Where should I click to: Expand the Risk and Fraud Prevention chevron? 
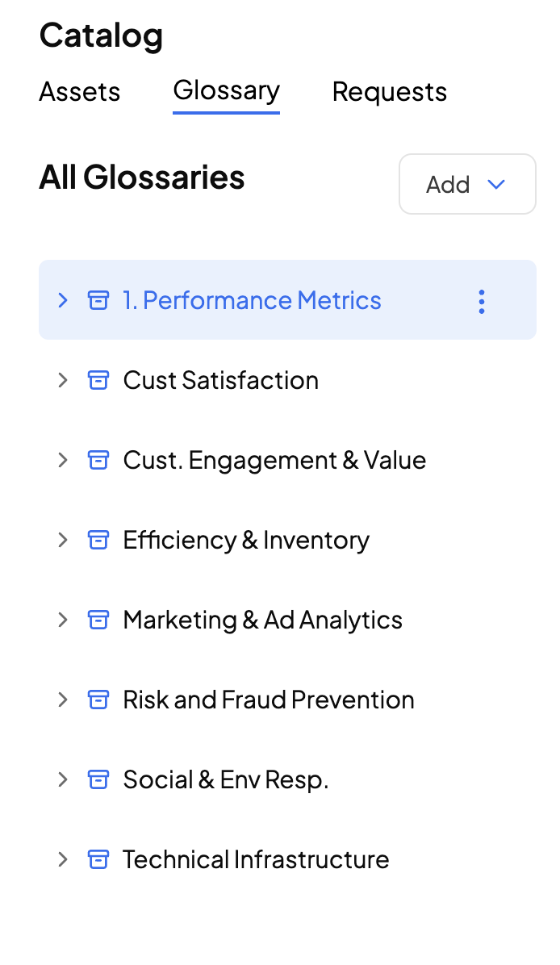(63, 700)
